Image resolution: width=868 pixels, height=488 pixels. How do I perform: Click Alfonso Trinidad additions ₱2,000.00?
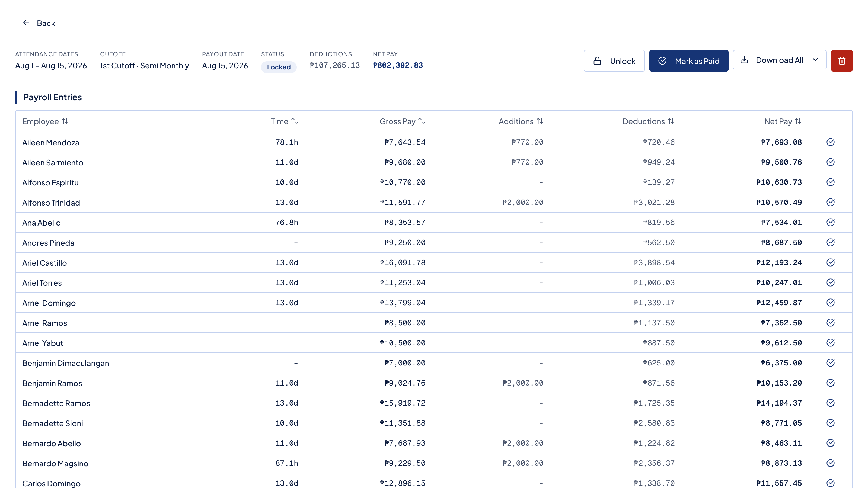point(523,203)
